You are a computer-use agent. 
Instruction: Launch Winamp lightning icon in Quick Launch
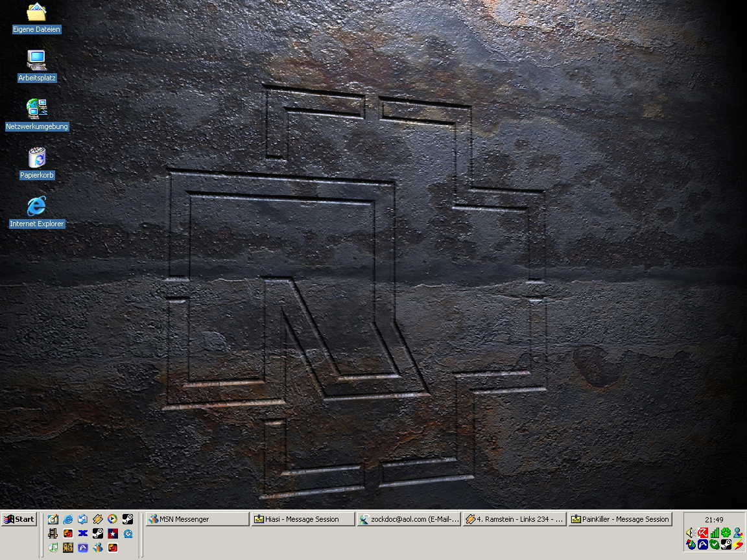pyautogui.click(x=98, y=519)
